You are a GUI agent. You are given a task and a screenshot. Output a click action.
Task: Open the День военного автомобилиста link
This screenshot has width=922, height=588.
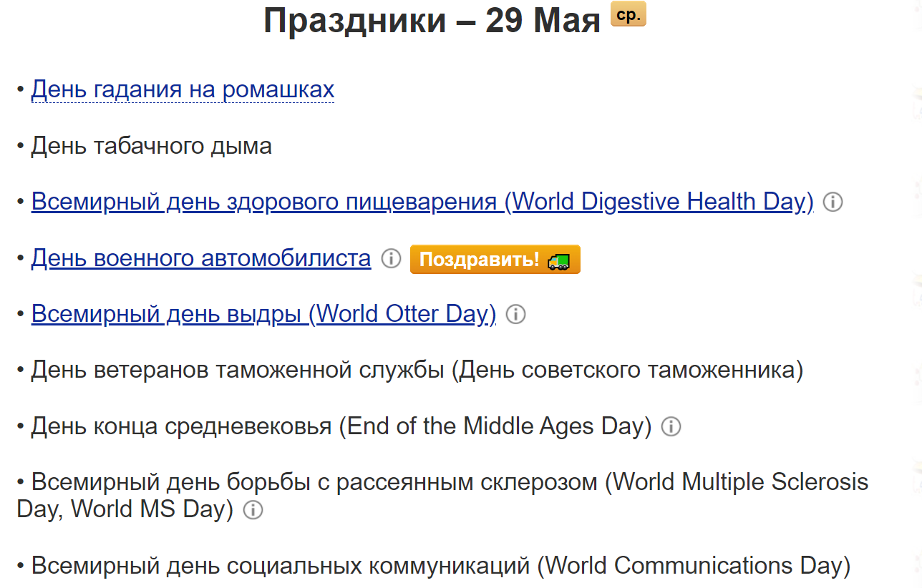200,259
